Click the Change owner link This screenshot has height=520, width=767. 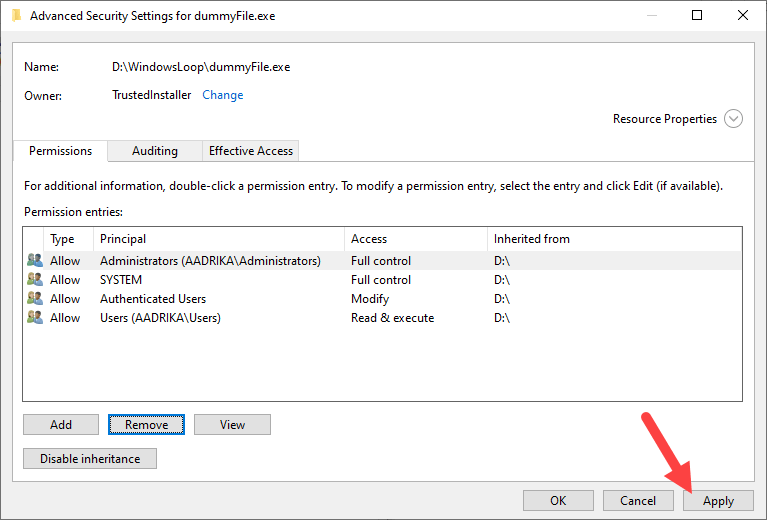pyautogui.click(x=222, y=95)
